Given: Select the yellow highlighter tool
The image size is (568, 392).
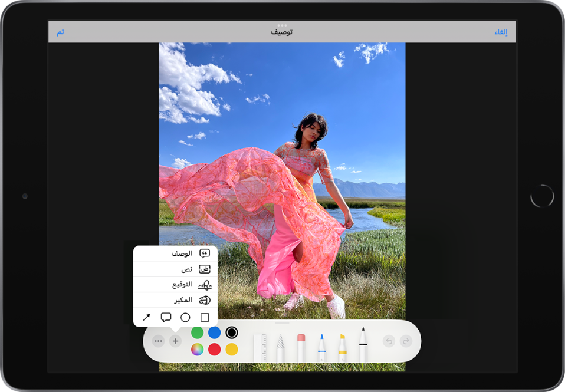Looking at the screenshot, I should 342,347.
